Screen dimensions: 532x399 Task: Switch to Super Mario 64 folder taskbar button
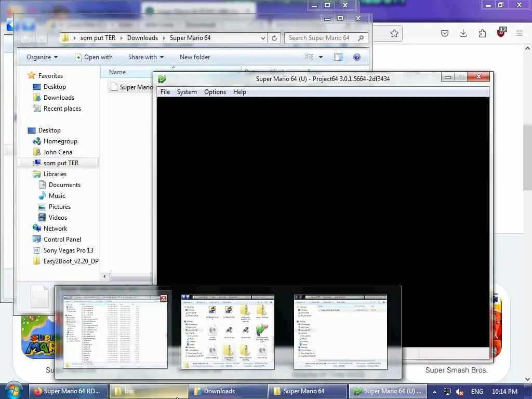point(308,391)
